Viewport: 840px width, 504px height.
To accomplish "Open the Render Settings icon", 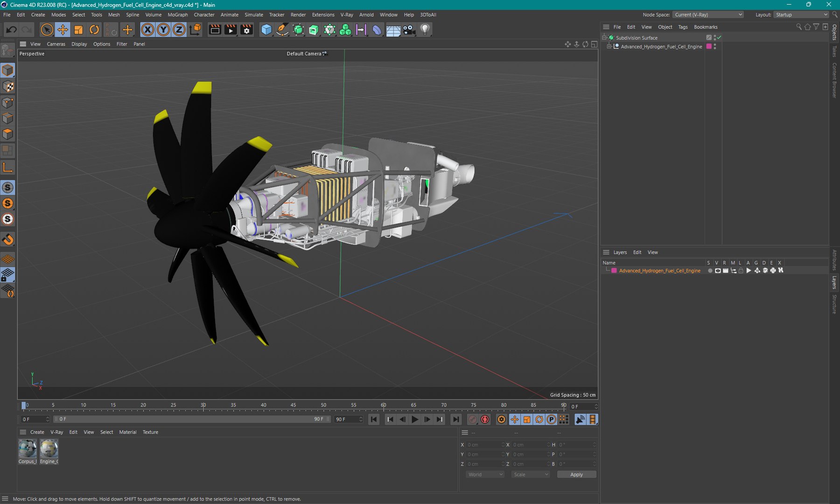I will click(x=246, y=30).
